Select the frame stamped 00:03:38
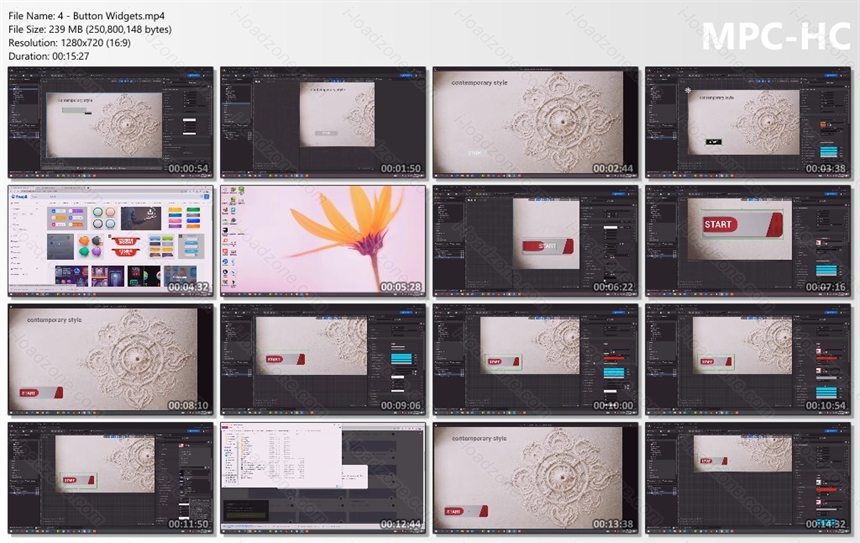 point(748,123)
